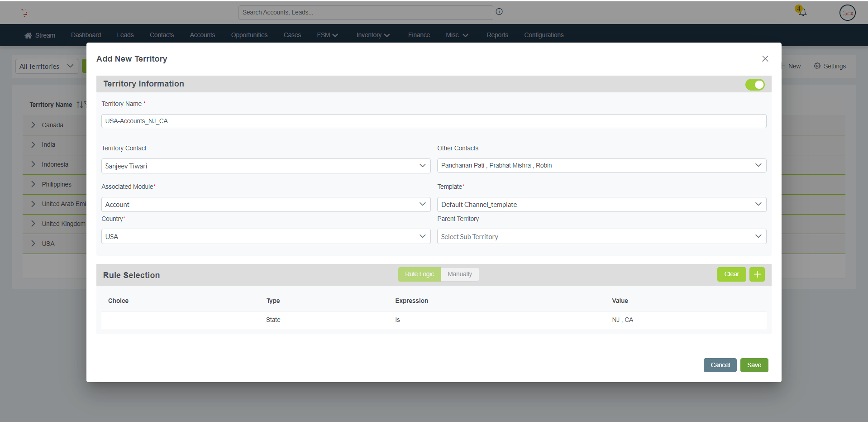Switch rule selection to Manually
The height and width of the screenshot is (422, 868).
tap(459, 274)
